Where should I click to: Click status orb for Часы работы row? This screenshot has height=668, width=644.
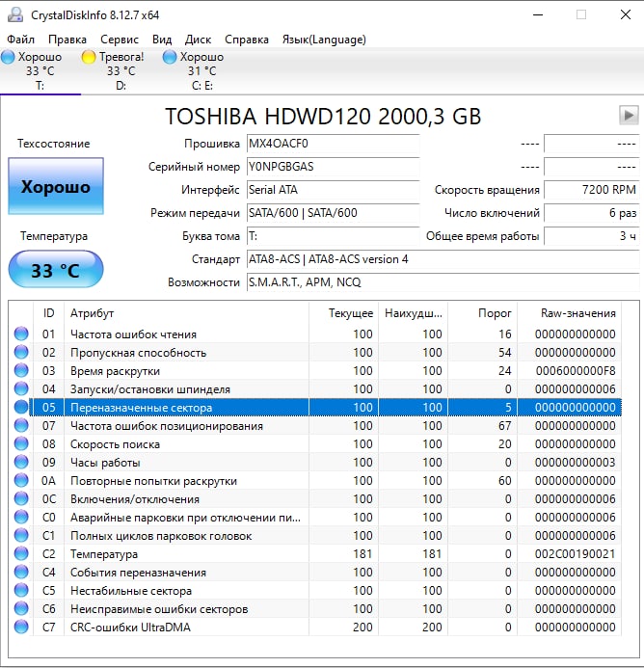(21, 462)
